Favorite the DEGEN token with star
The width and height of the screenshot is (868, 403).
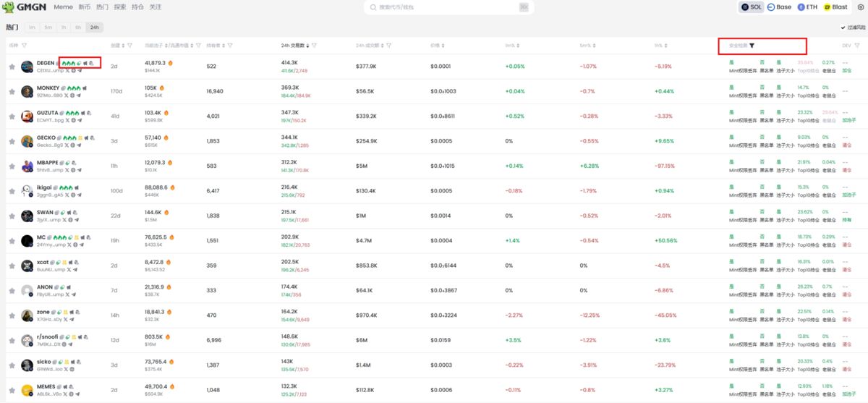(12, 67)
